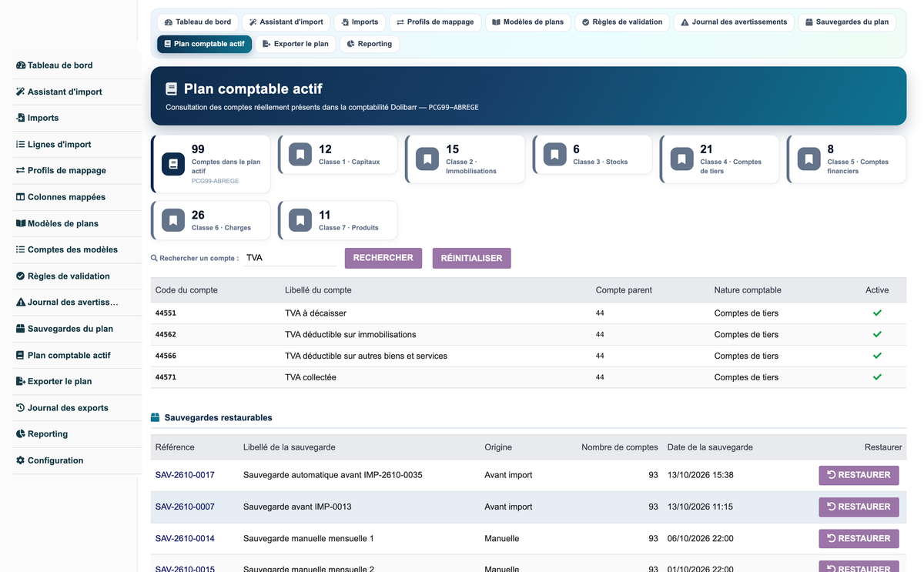The height and width of the screenshot is (572, 924).
Task: Open the Règles de validation top tab
Action: 622,22
